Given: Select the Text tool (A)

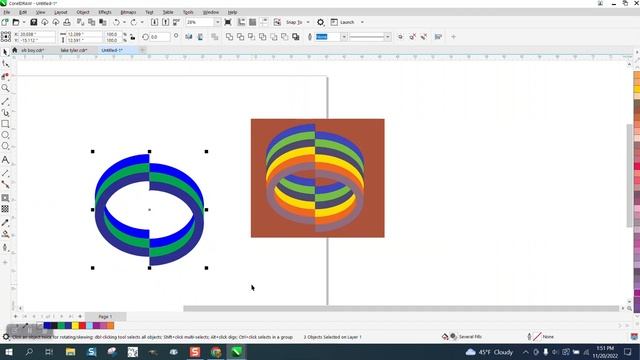Looking at the screenshot, I should [x=5, y=160].
